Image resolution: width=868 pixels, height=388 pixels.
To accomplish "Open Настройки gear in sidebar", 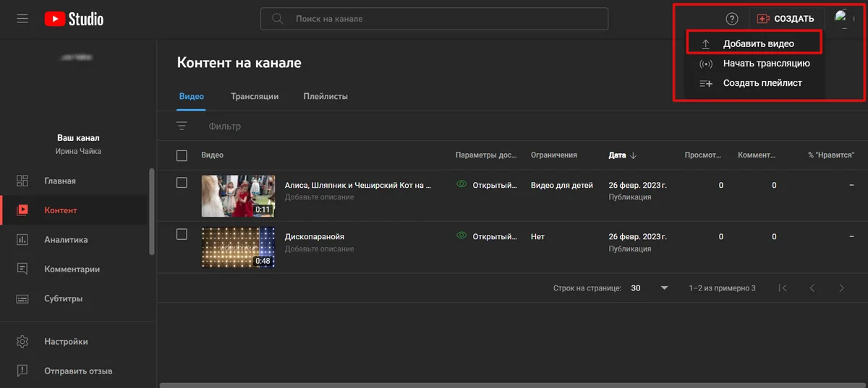I will [65, 342].
